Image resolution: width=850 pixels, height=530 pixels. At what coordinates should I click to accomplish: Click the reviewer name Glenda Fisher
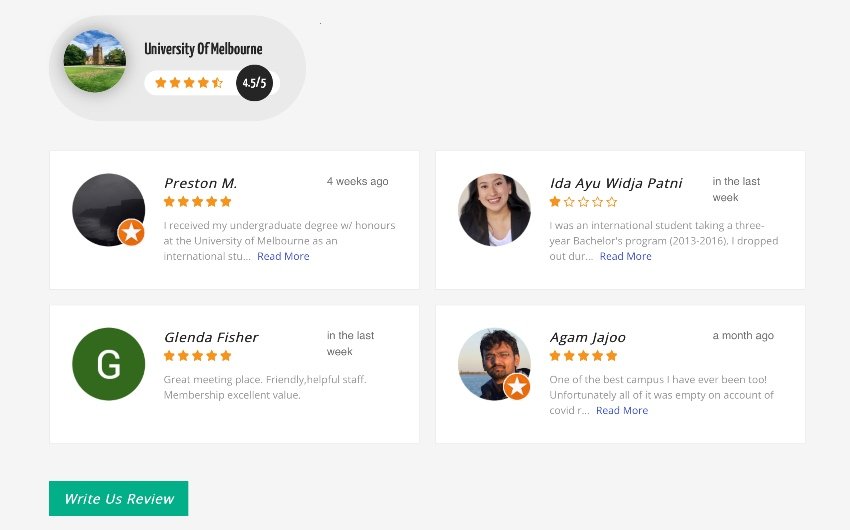(211, 337)
